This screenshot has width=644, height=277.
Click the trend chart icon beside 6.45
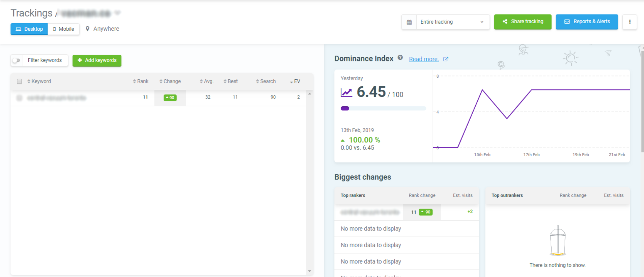click(346, 92)
